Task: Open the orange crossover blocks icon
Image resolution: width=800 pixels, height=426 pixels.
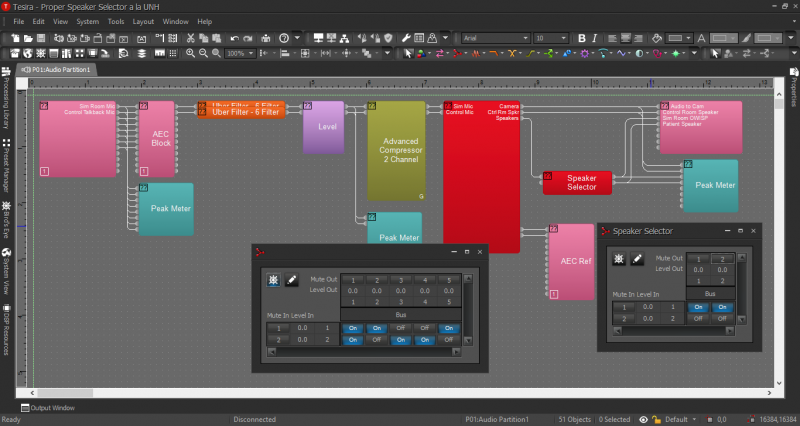Action: tap(512, 53)
